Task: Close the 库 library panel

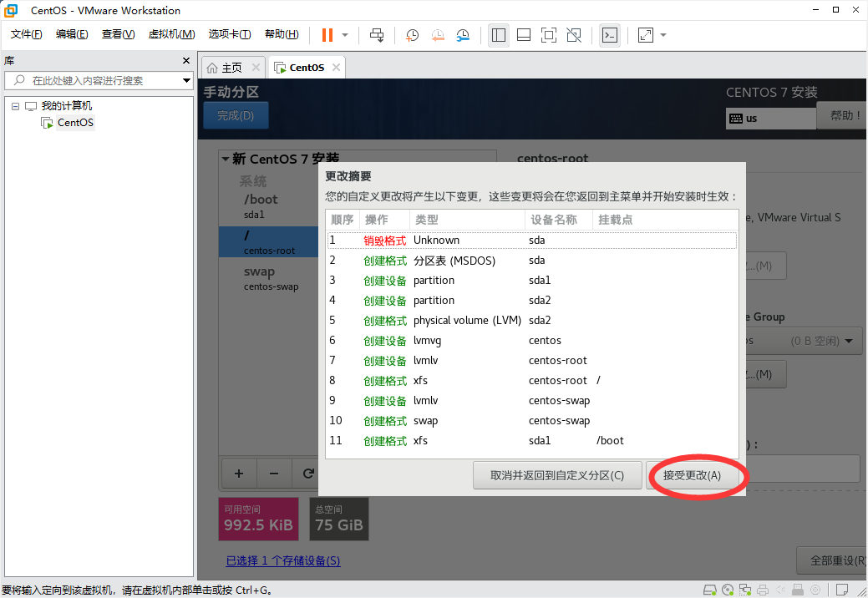Action: point(186,60)
